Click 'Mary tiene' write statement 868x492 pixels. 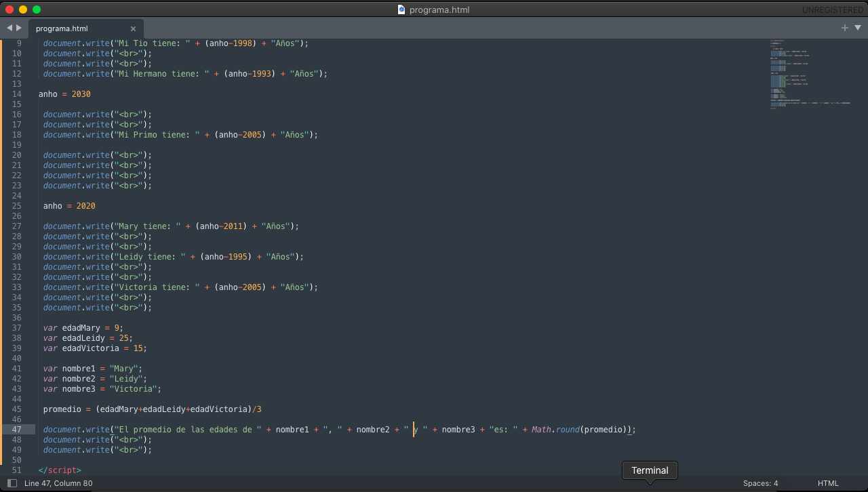(x=172, y=226)
